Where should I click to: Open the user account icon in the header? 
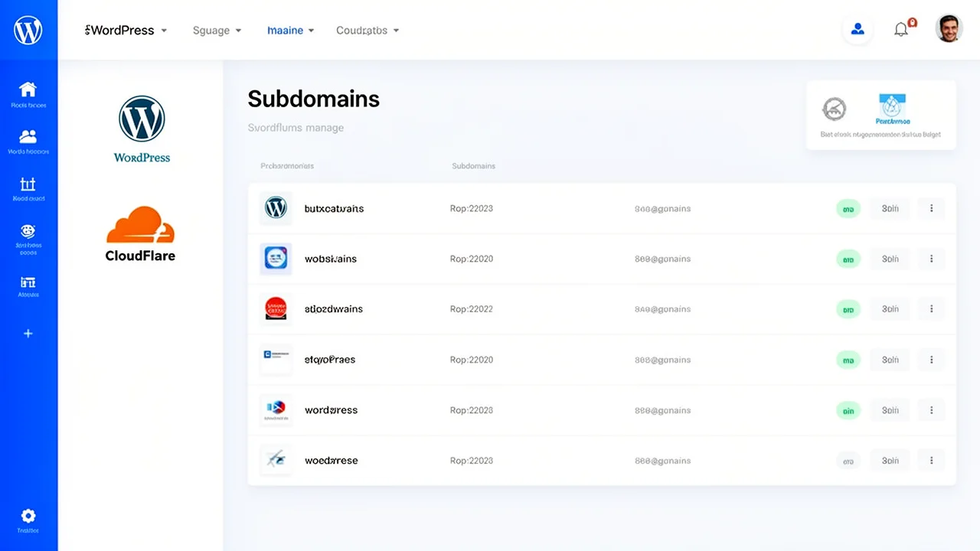pyautogui.click(x=857, y=28)
